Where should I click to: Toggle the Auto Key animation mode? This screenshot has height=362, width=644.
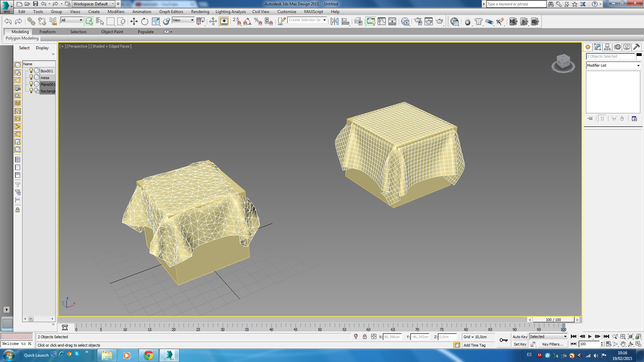[520, 337]
